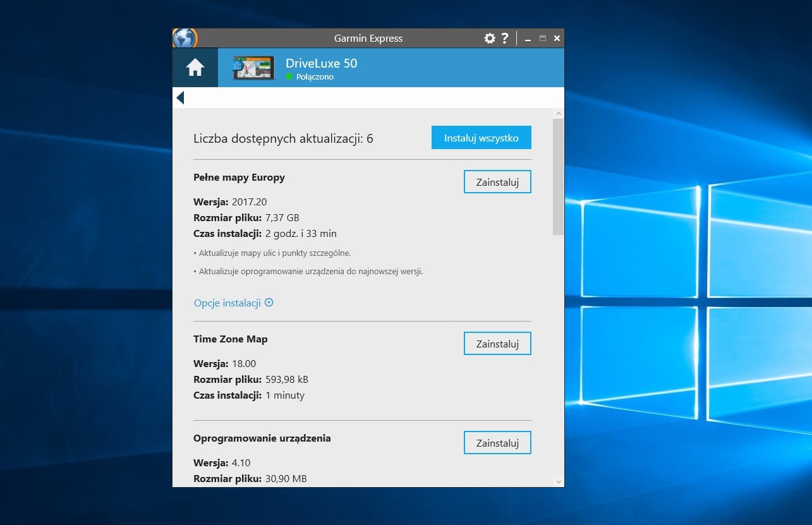
Task: Click the Garmin Express globe logo
Action: [185, 38]
